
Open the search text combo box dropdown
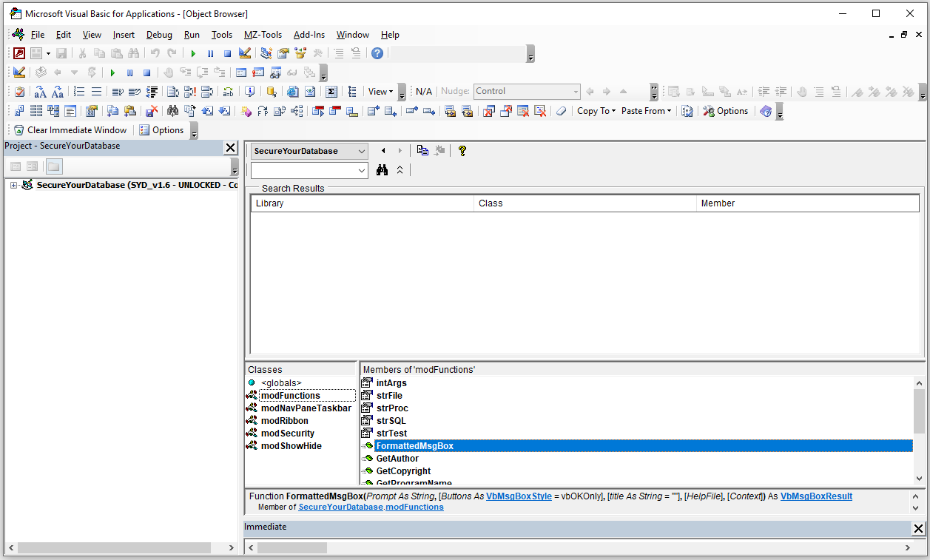[x=361, y=170]
